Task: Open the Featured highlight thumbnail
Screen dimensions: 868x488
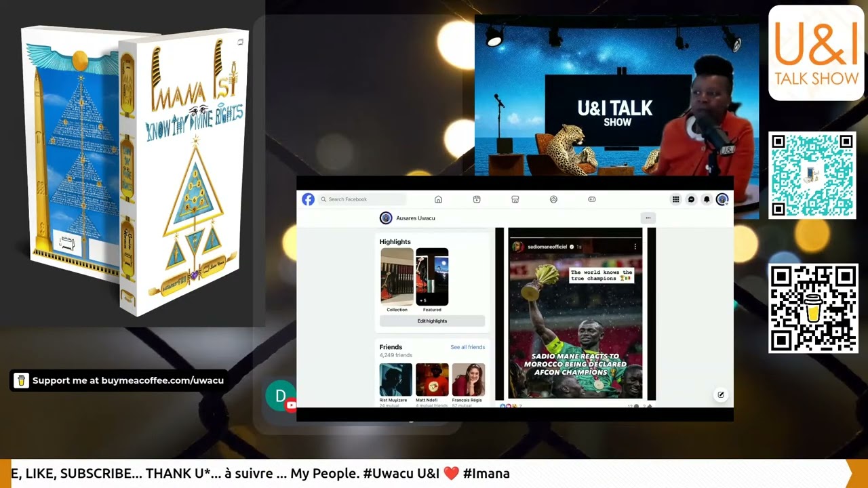Action: coord(432,277)
